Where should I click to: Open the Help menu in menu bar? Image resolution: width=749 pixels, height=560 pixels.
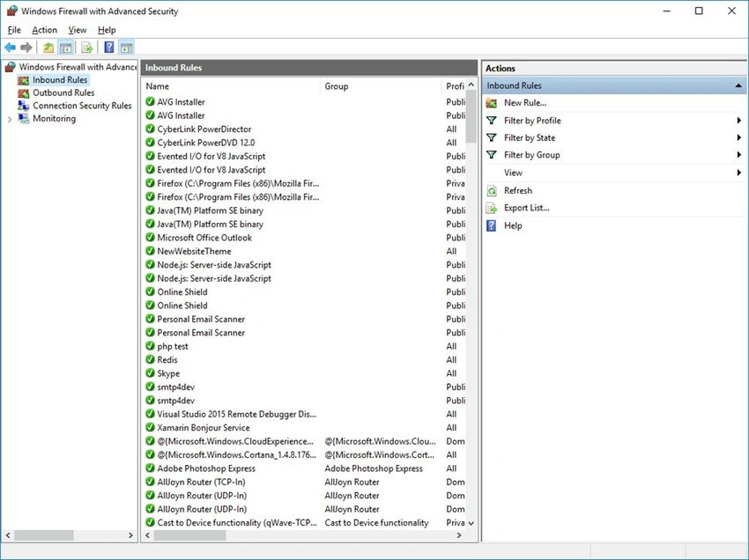(107, 30)
